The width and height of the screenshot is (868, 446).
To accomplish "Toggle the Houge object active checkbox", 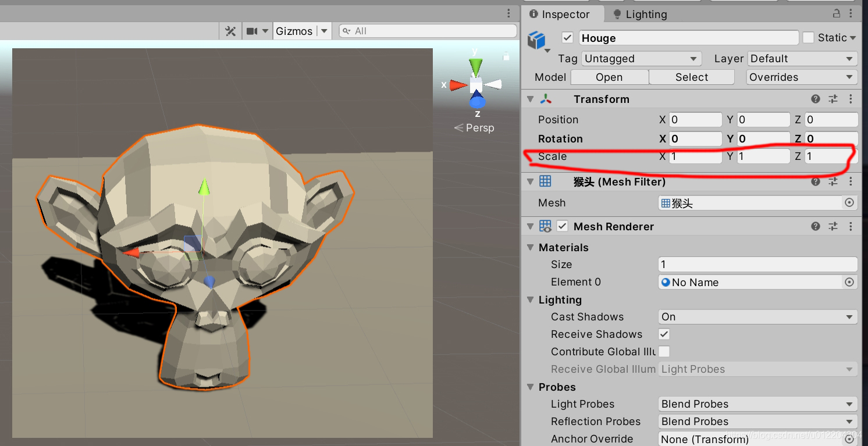I will 568,37.
